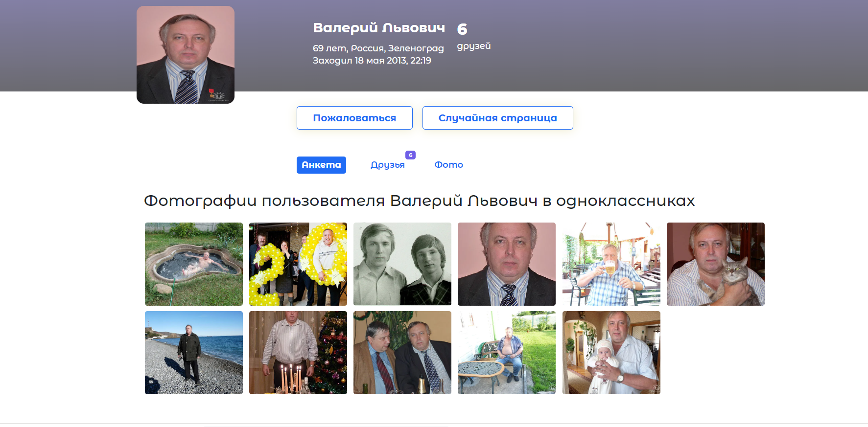Click the name Валерий Львович in header
Image resolution: width=868 pixels, height=427 pixels.
(x=379, y=28)
